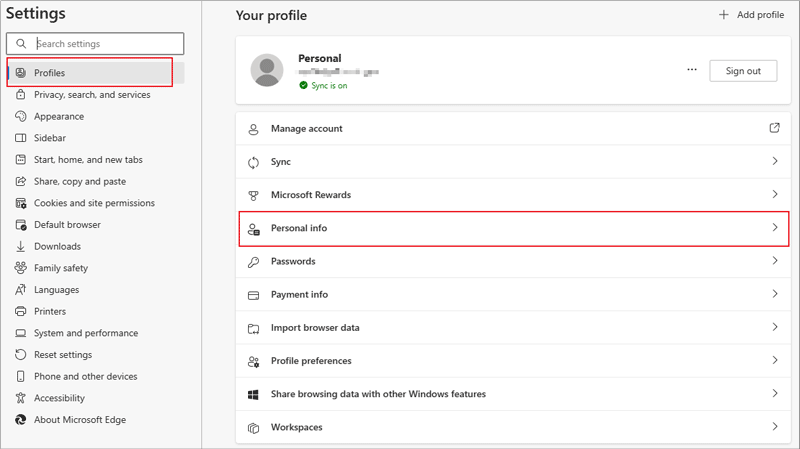Click the Accessibility icon

click(x=20, y=398)
